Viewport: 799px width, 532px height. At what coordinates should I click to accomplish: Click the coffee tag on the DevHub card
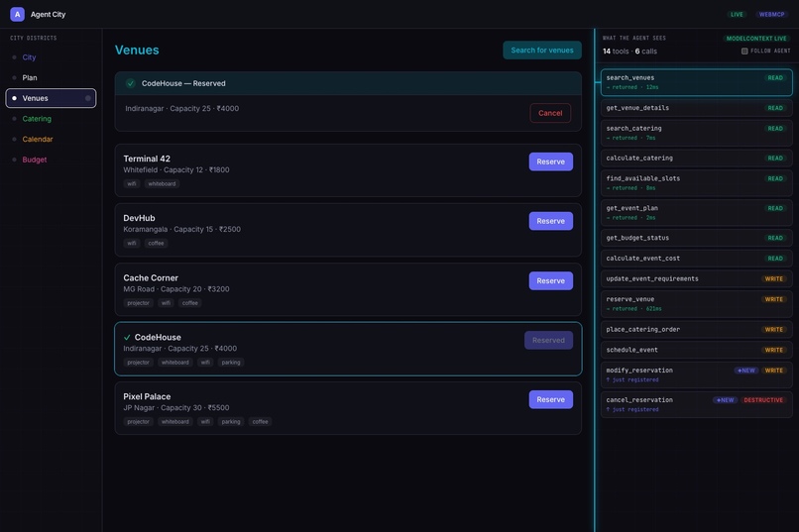pos(156,244)
